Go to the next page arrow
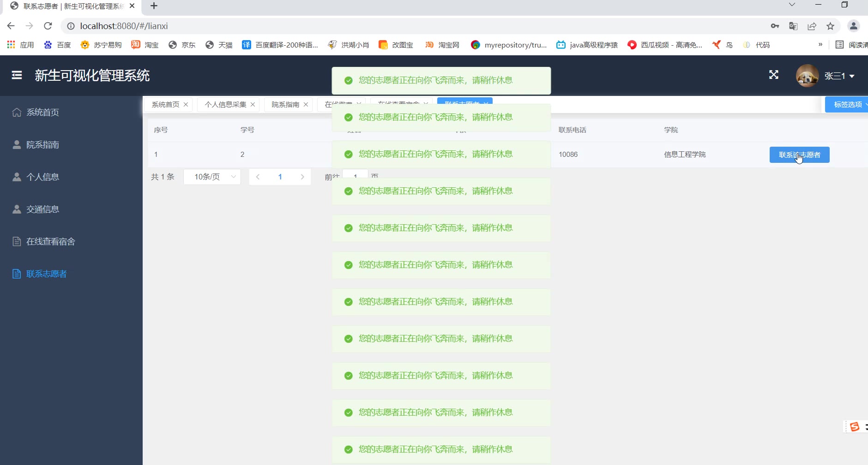Viewport: 868px width, 465px height. 302,177
